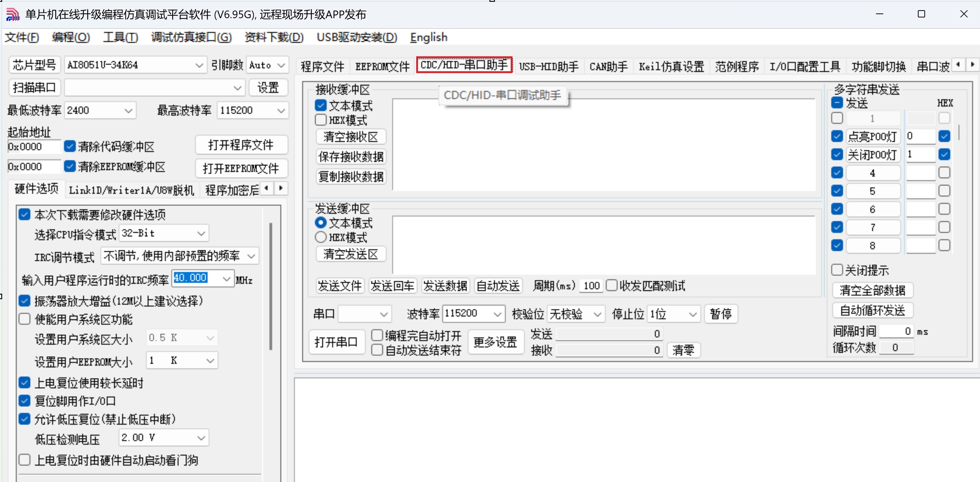Enable receive buffer HEX模式 checkbox
Screen dimensions: 980x482
[x=321, y=120]
